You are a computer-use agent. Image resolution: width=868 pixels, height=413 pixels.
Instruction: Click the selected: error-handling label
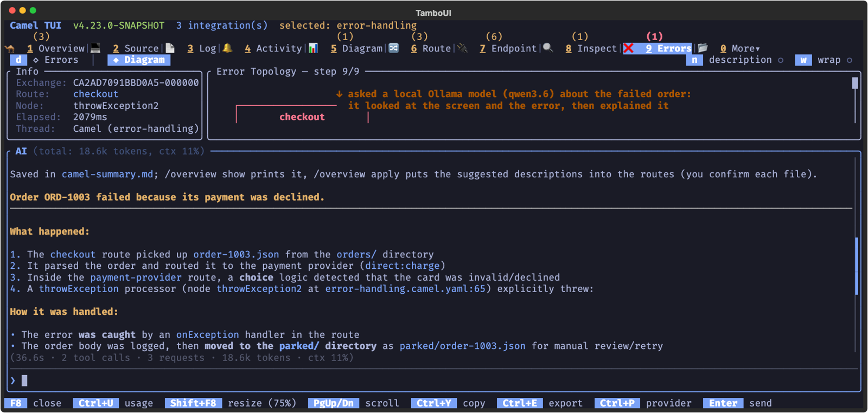(348, 25)
